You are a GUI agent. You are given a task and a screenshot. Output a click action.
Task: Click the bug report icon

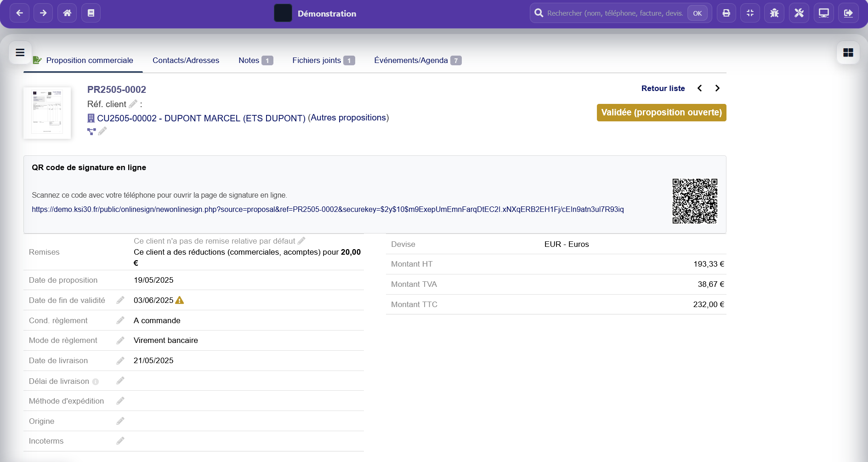[774, 13]
